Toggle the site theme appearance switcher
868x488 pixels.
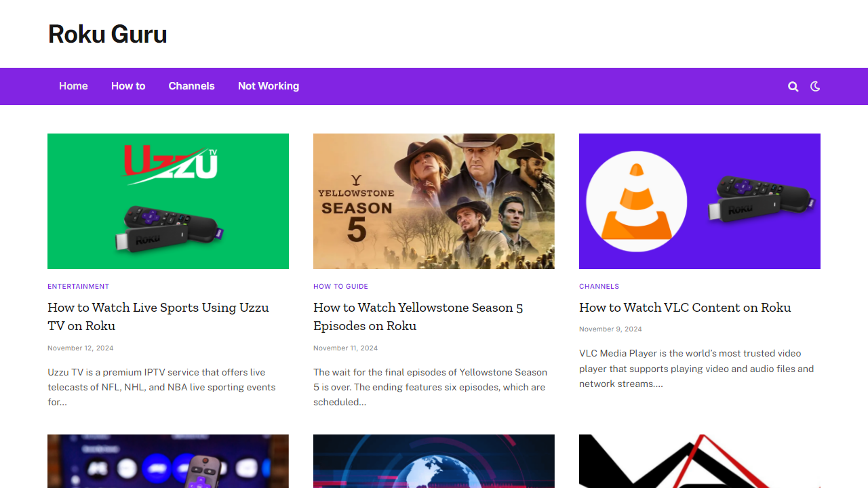(x=814, y=86)
